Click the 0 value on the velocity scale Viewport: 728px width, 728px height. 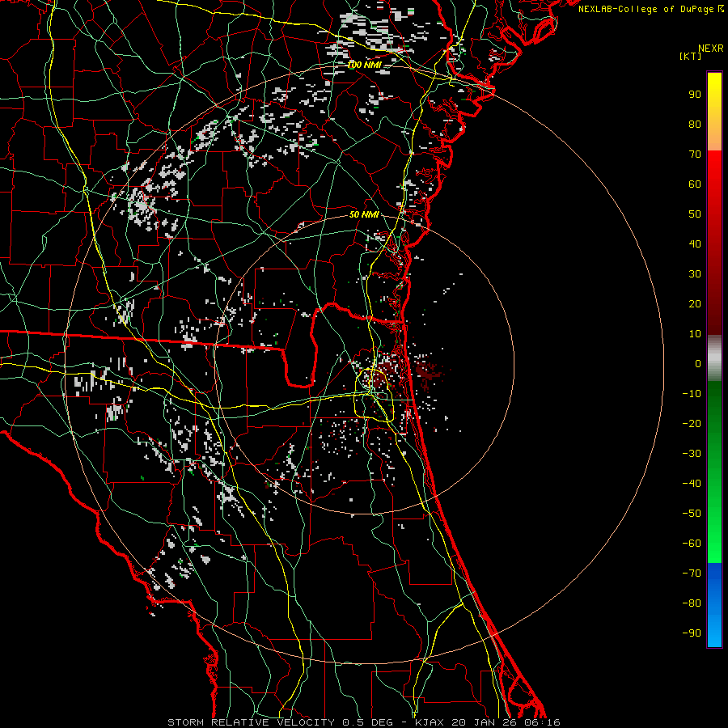click(x=698, y=364)
